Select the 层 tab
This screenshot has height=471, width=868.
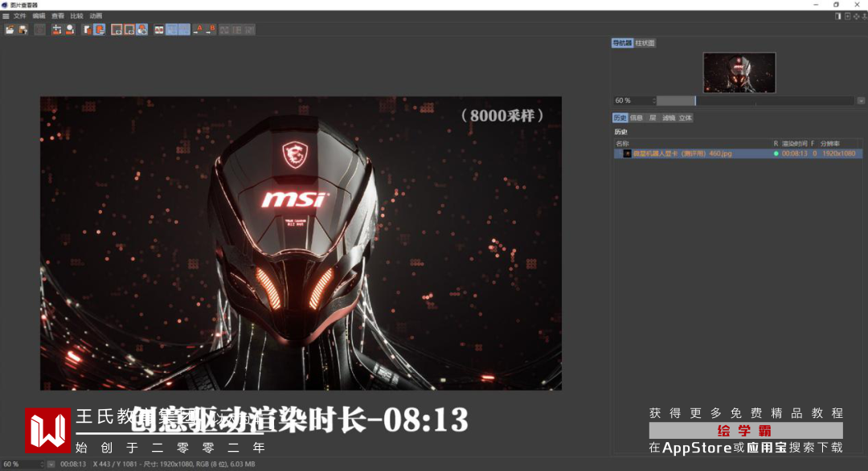tap(653, 118)
